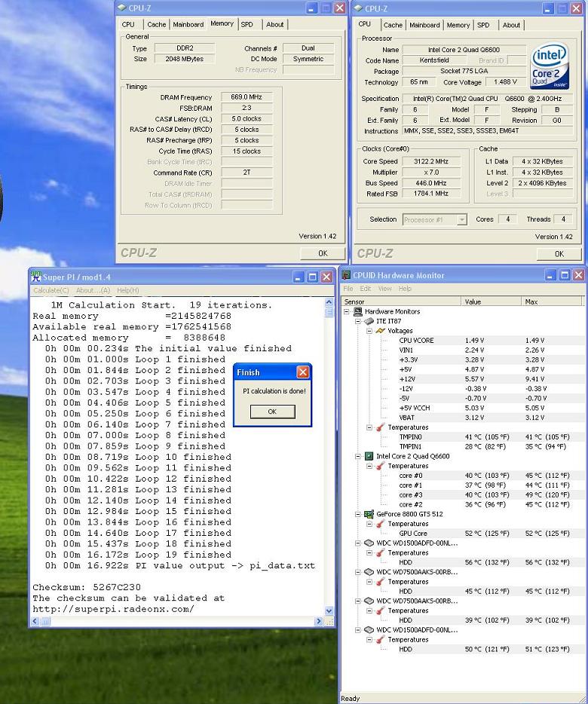Click Super PI vertical scrollbar down arrow
The image size is (588, 704).
pyautogui.click(x=329, y=611)
